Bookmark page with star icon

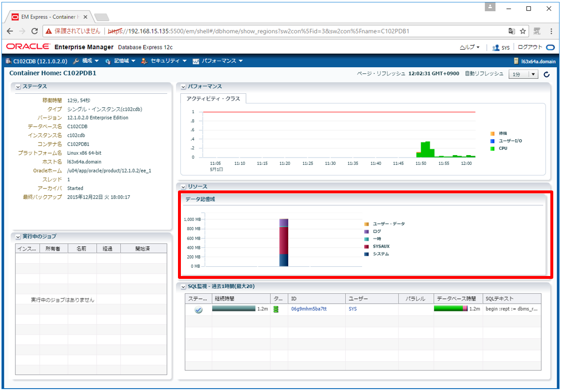click(x=523, y=31)
